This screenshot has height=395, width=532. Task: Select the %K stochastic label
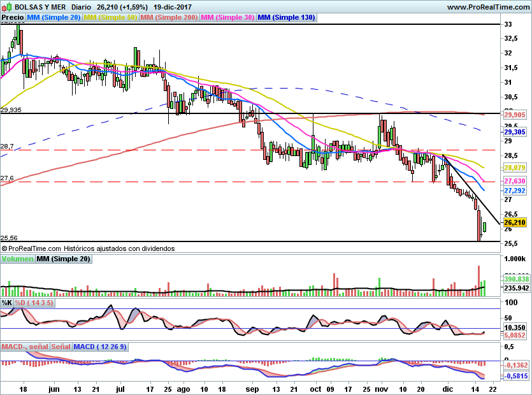7,303
